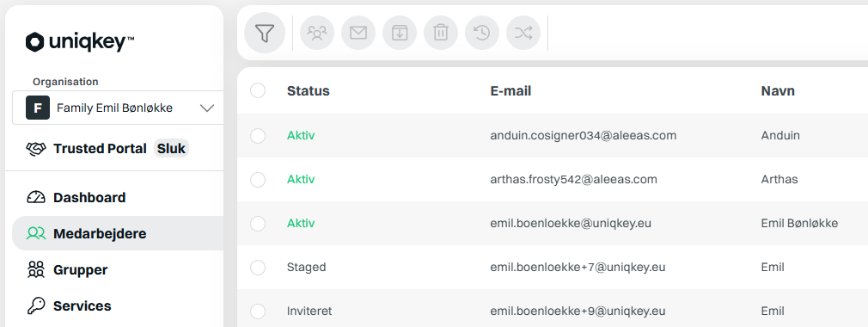Click the trash can delete icon
868x327 pixels.
(x=441, y=34)
